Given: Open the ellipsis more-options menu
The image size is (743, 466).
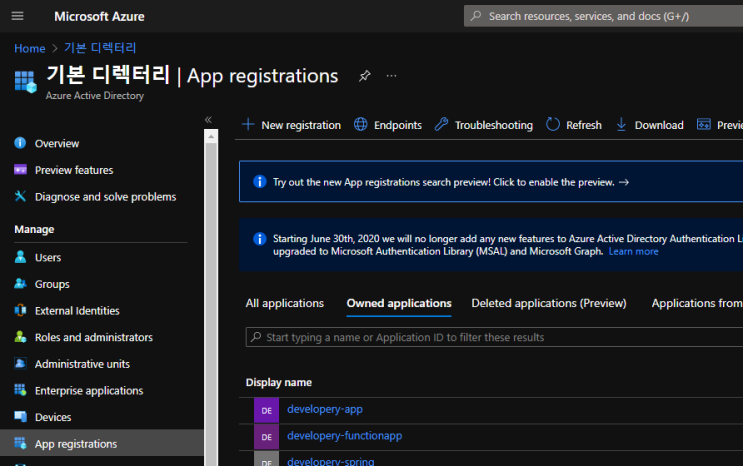Looking at the screenshot, I should coord(391,76).
